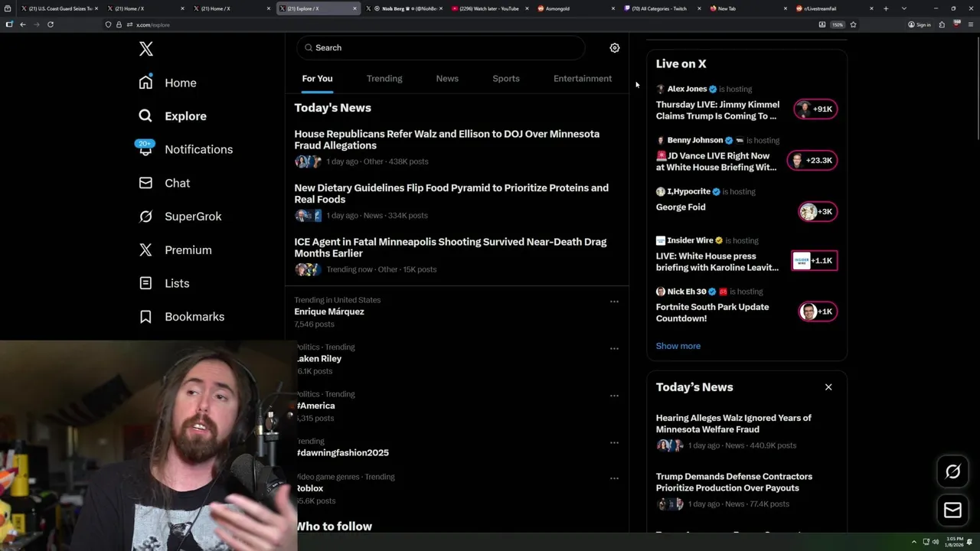Open Hearing Alleges Walz Ignored Fraud story
980x551 pixels.
point(733,423)
